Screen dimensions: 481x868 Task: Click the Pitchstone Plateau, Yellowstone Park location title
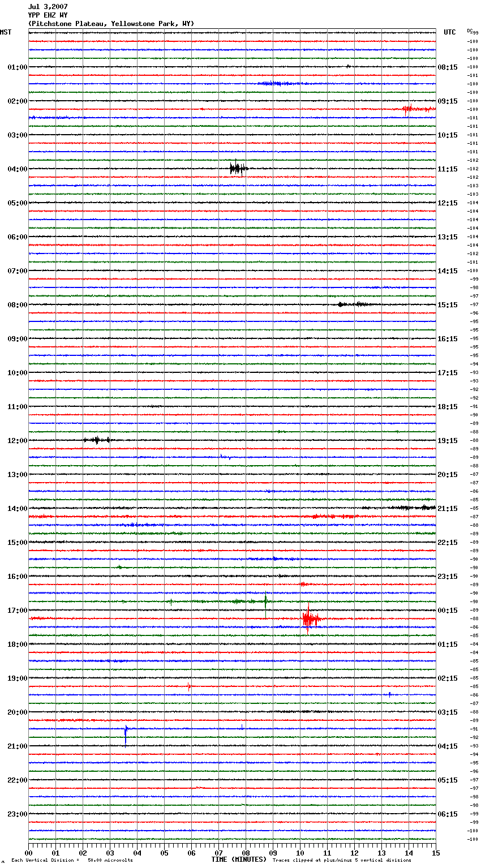click(x=111, y=24)
